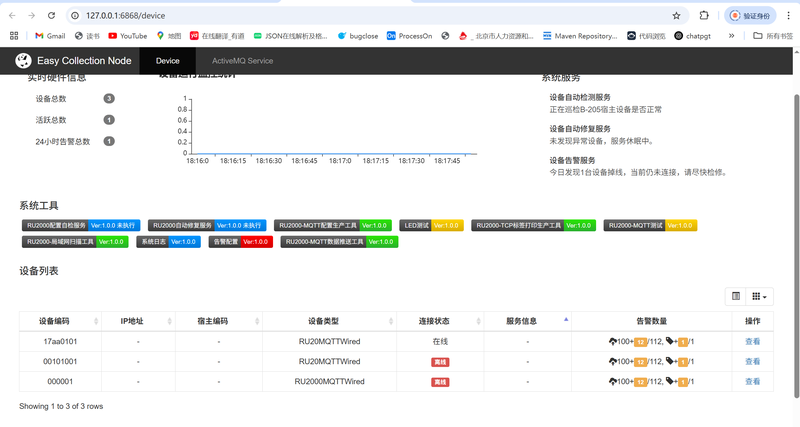Reload the page with refresh icon

coord(51,16)
